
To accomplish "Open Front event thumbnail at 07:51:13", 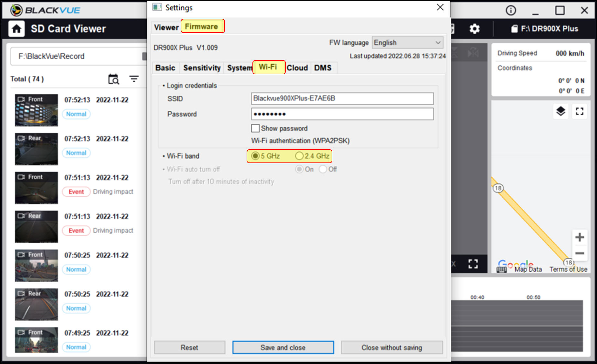I will point(37,188).
